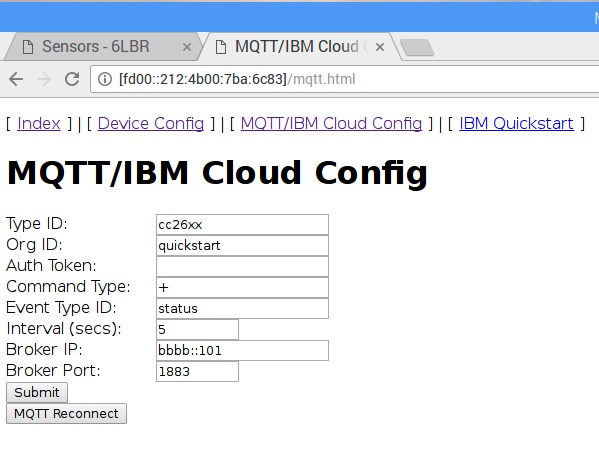Focus the Broker IP field with bbbb::101
Viewport: 599px width, 450px height.
coord(242,350)
